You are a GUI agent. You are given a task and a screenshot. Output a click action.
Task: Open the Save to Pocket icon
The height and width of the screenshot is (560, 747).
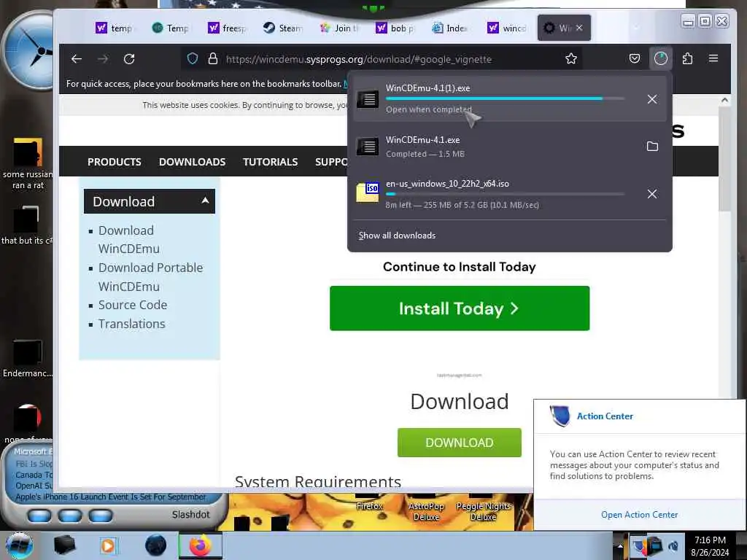[635, 58]
